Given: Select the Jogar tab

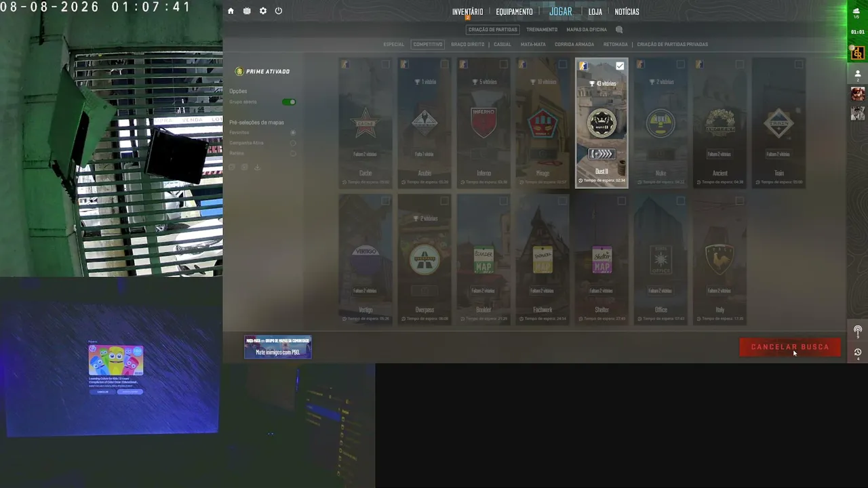Looking at the screenshot, I should coord(561,12).
